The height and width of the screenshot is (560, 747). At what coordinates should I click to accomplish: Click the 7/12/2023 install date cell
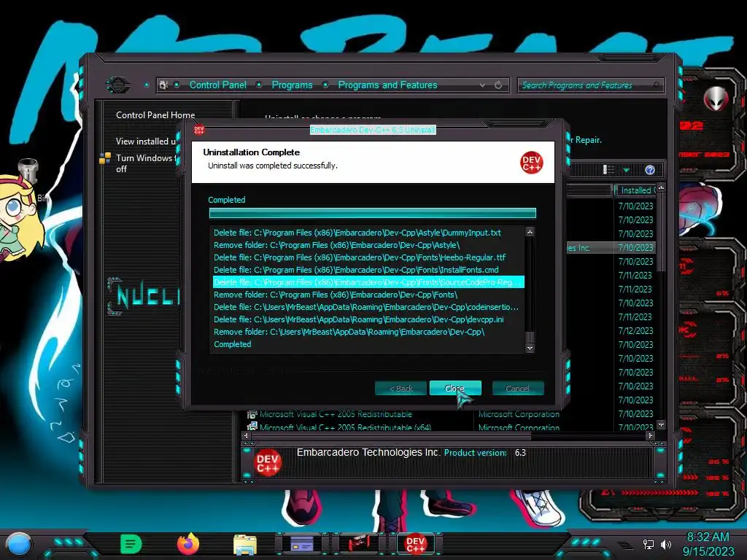point(635,330)
